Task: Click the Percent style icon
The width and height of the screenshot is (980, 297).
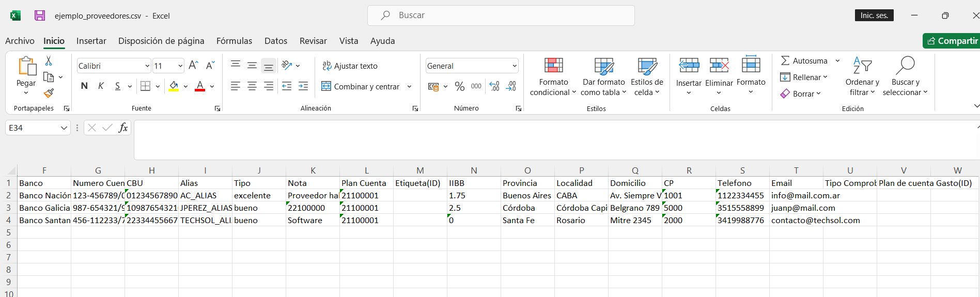Action: pos(459,86)
